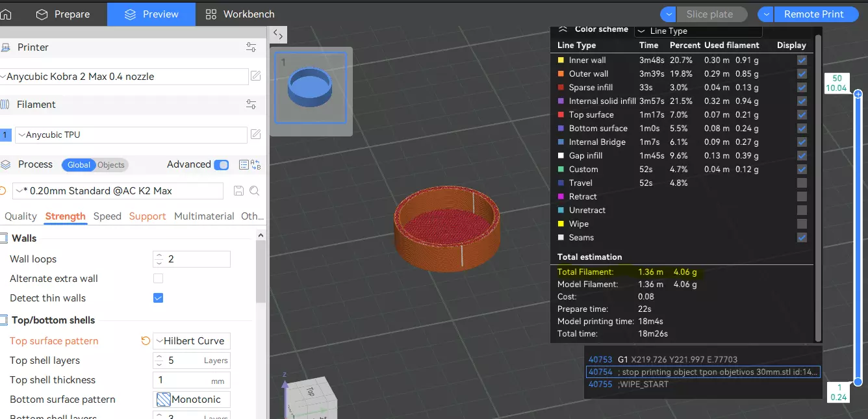Open the Strength settings tab
The height and width of the screenshot is (419, 868).
[65, 216]
